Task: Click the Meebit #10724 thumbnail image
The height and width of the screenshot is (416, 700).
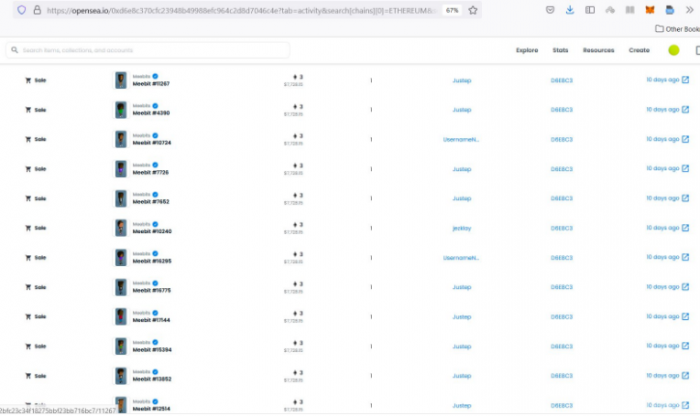Action: tap(121, 139)
